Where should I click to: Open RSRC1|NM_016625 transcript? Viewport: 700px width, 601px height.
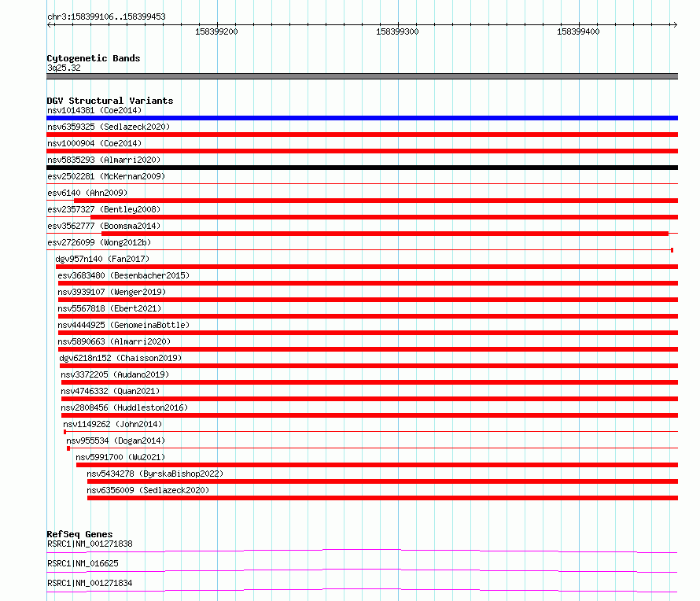coord(83,563)
